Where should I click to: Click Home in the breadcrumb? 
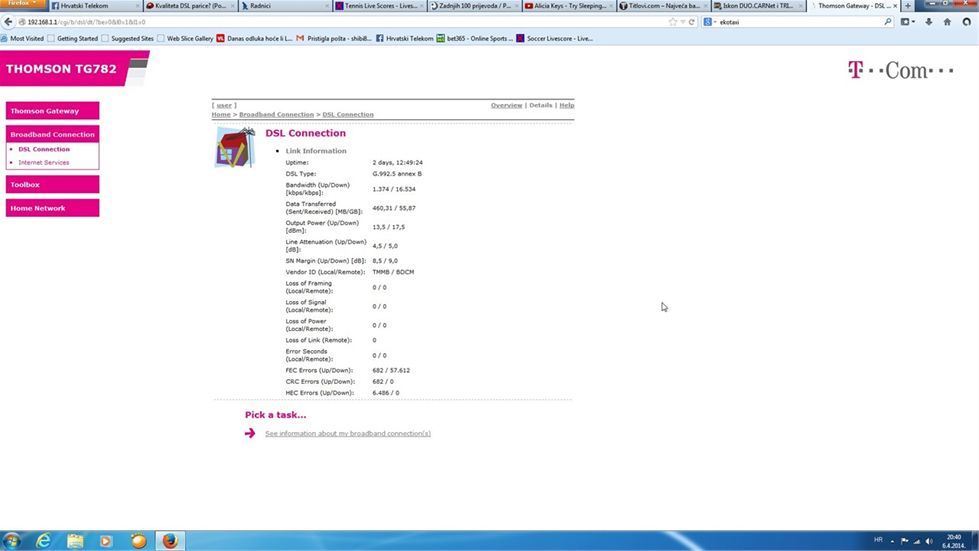220,115
